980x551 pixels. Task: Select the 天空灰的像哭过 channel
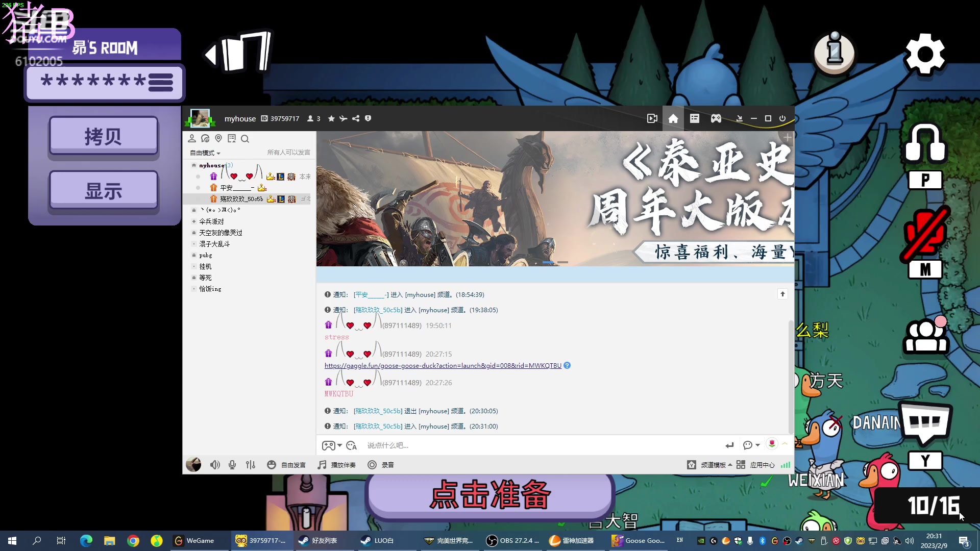pos(220,233)
